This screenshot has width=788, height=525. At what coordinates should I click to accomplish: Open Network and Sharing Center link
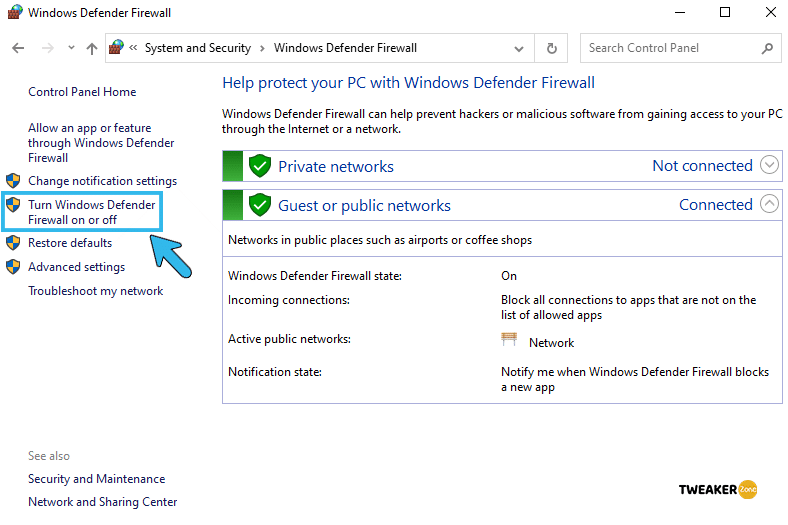(103, 502)
